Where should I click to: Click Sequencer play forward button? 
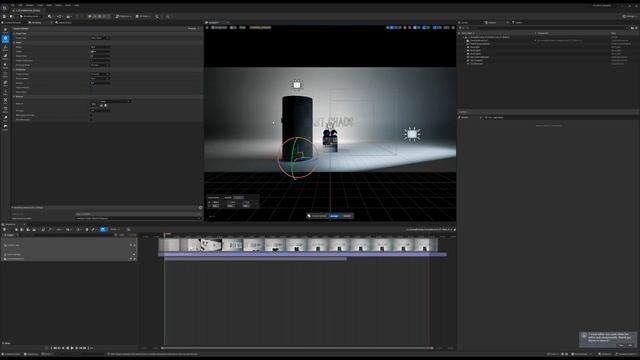72,348
